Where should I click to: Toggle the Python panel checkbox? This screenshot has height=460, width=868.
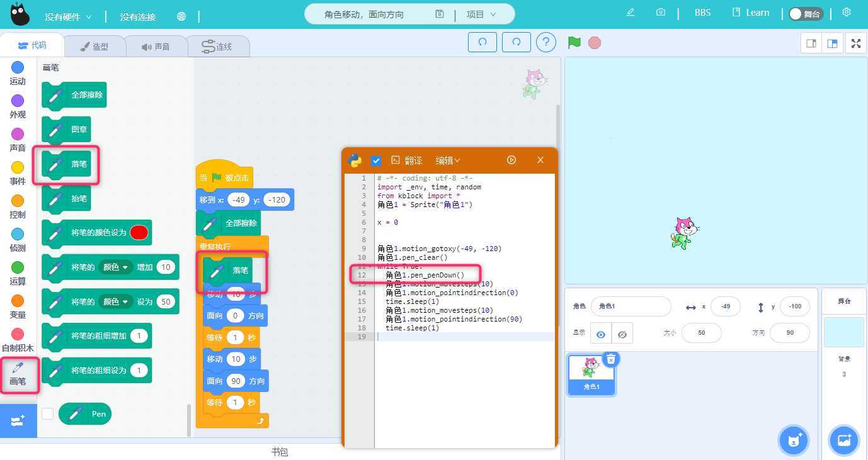click(x=376, y=160)
